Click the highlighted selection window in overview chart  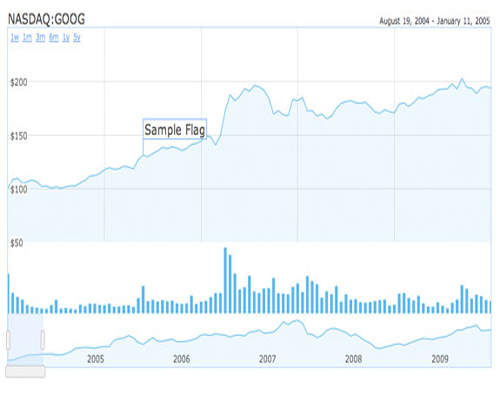click(x=25, y=340)
